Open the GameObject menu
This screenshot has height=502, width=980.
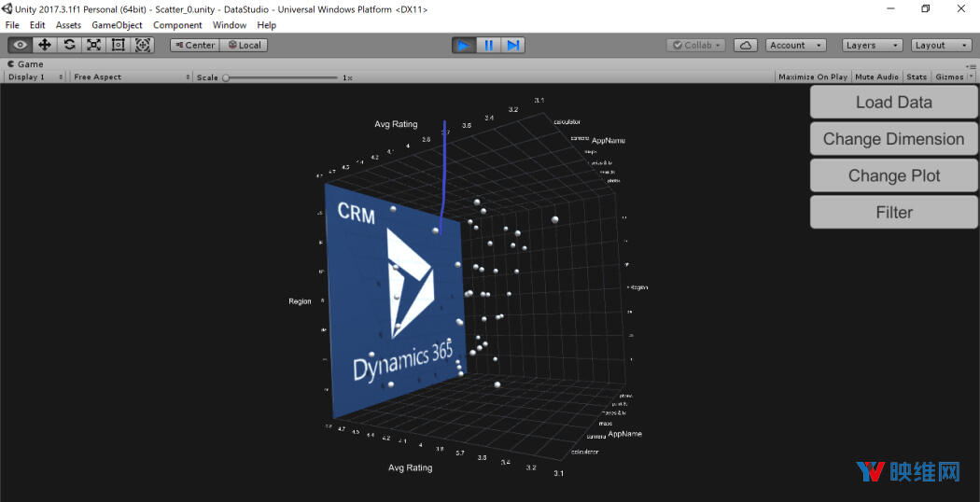(117, 25)
